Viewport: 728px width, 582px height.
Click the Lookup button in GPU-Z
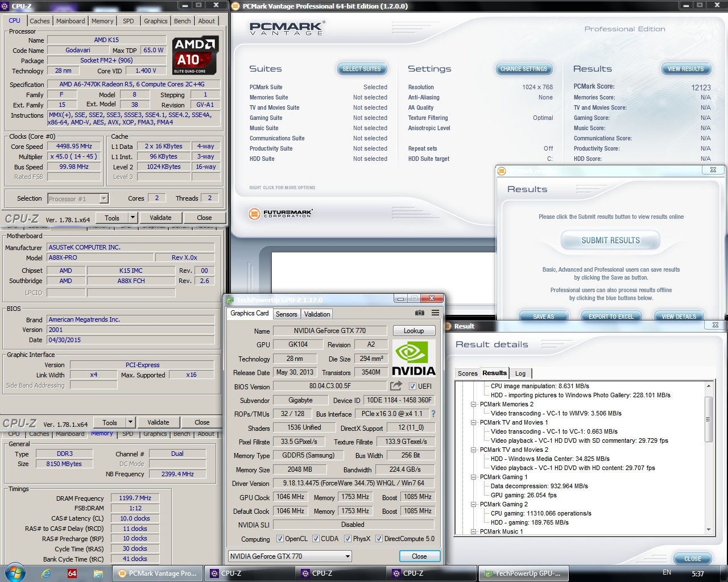pyautogui.click(x=413, y=331)
